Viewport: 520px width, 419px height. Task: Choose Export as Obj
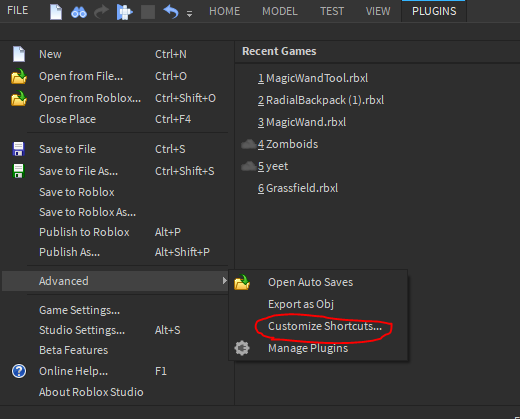[318, 304]
